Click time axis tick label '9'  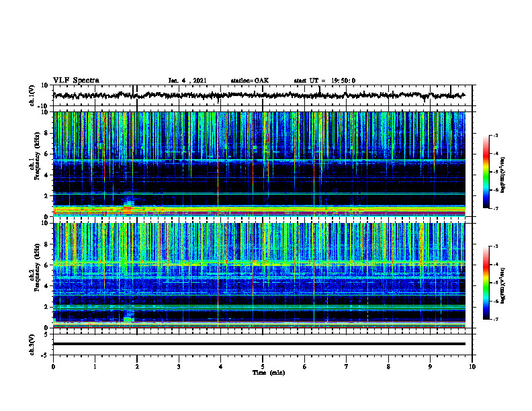430,367
